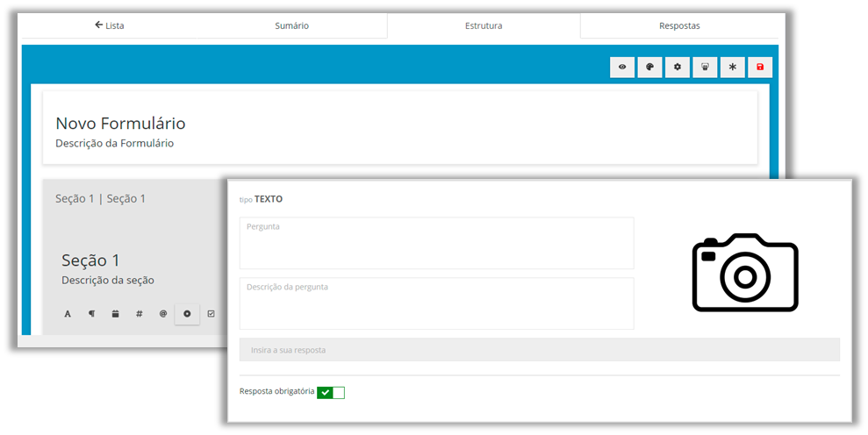Open form settings gear icon

click(x=678, y=67)
